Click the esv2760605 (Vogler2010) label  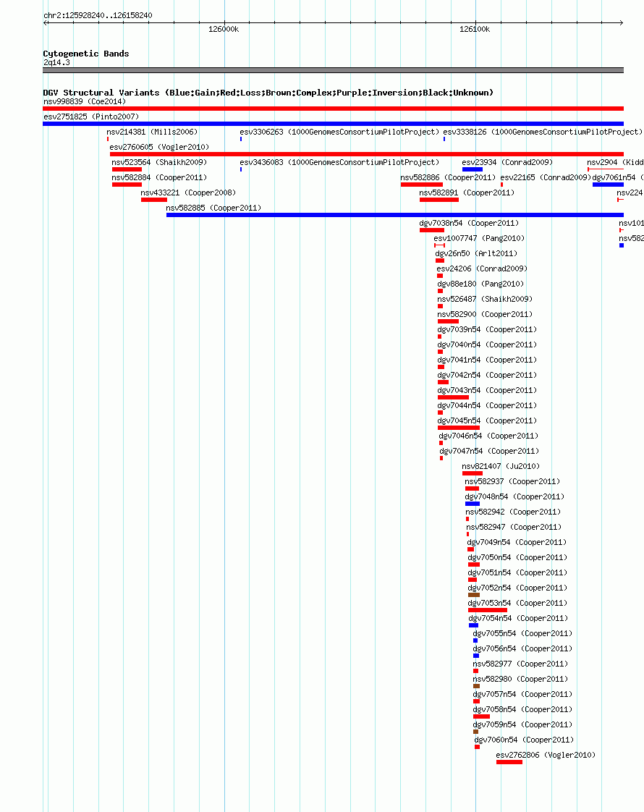pyautogui.click(x=159, y=147)
